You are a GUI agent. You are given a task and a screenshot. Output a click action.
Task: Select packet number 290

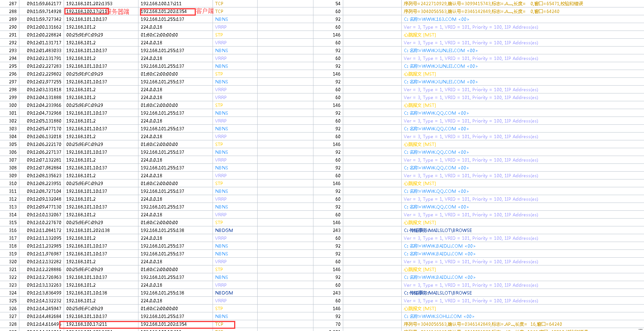(x=13, y=27)
